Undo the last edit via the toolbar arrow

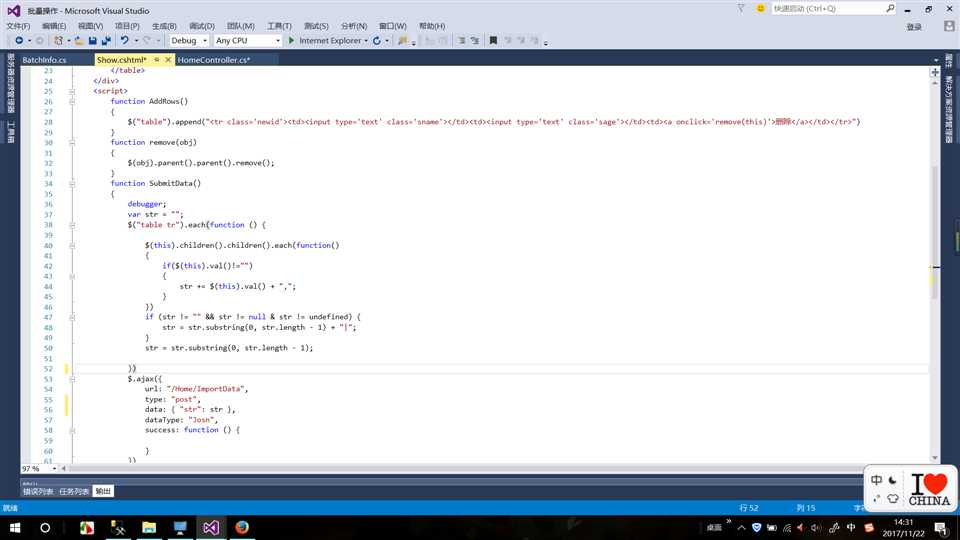pyautogui.click(x=124, y=40)
